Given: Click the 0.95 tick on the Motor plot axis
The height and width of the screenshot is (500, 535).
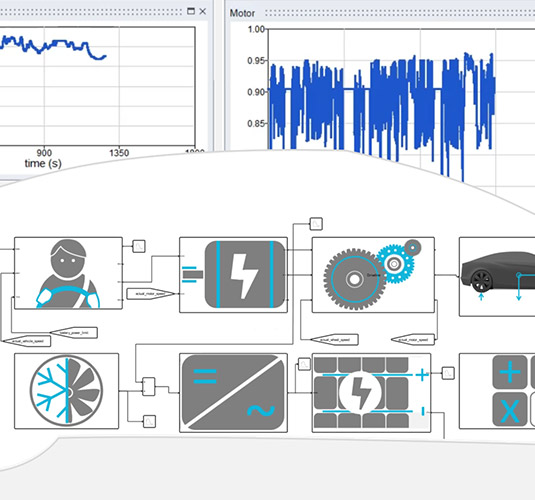Looking at the screenshot, I should point(256,61).
